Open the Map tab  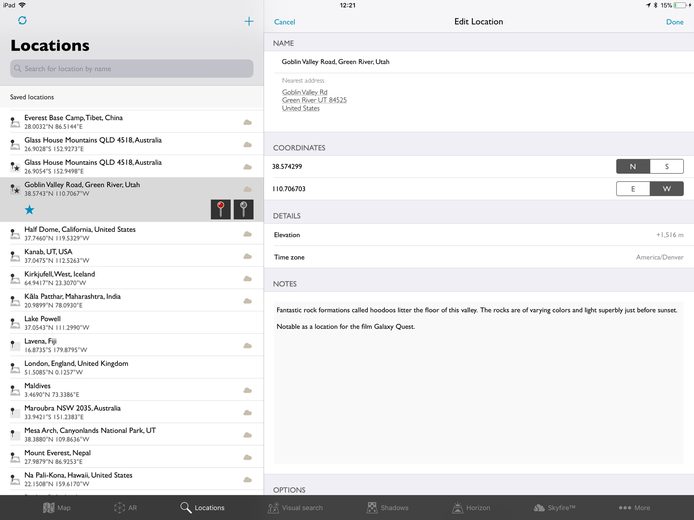[57, 508]
